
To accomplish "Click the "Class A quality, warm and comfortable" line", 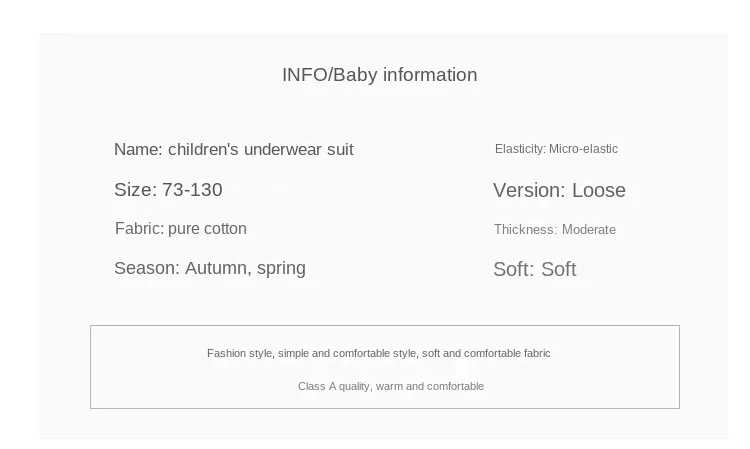I will tap(390, 386).
